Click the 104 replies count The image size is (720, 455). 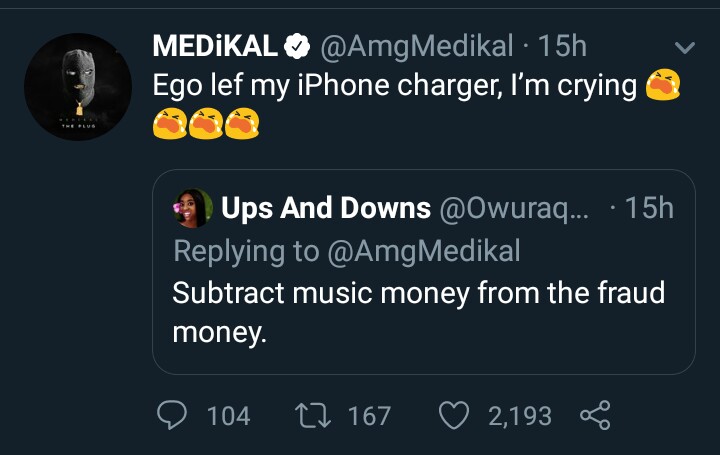pos(228,415)
